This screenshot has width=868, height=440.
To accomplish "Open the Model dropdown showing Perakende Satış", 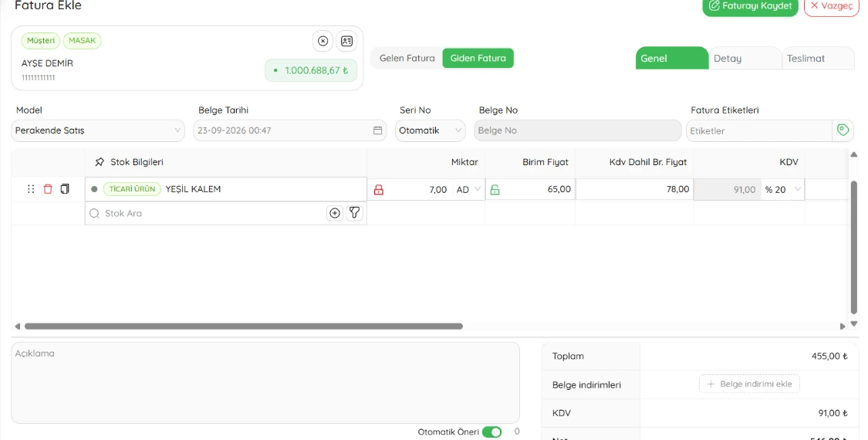I will tap(97, 130).
